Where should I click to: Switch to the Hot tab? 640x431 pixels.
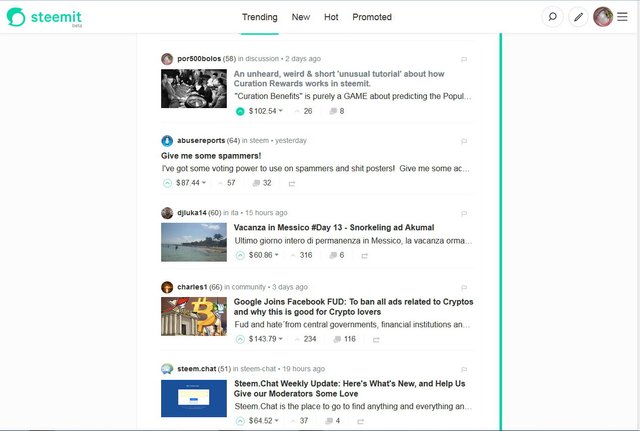(x=331, y=17)
